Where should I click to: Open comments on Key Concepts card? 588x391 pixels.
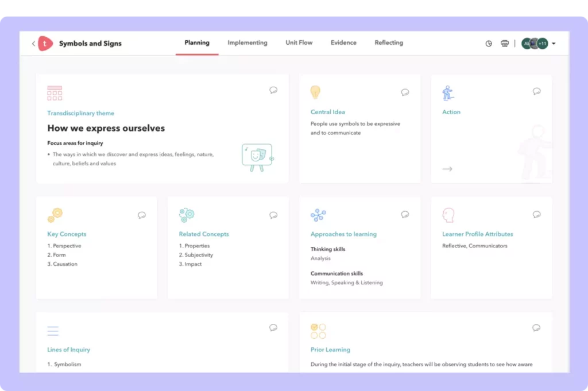tap(142, 215)
